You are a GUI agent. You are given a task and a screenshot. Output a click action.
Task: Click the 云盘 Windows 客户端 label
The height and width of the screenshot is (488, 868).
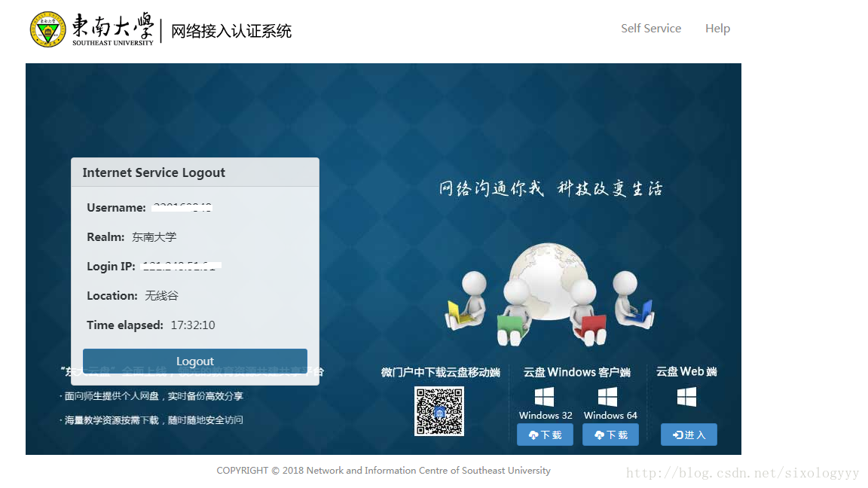click(x=577, y=372)
